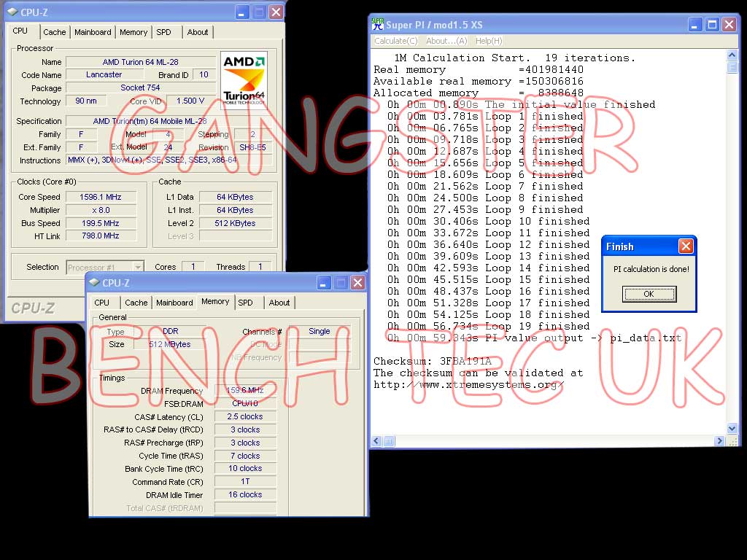The width and height of the screenshot is (747, 560).
Task: Click the Bus Speed value 199.5 MHz
Action: tap(101, 223)
